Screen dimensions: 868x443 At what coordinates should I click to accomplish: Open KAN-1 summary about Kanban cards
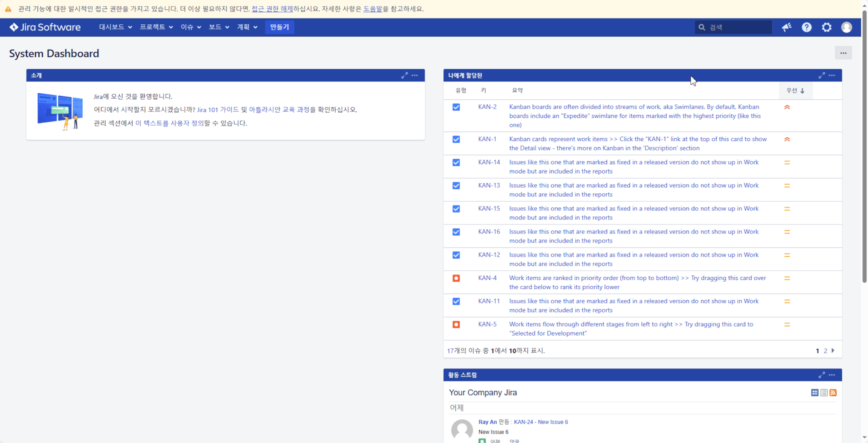[638, 143]
